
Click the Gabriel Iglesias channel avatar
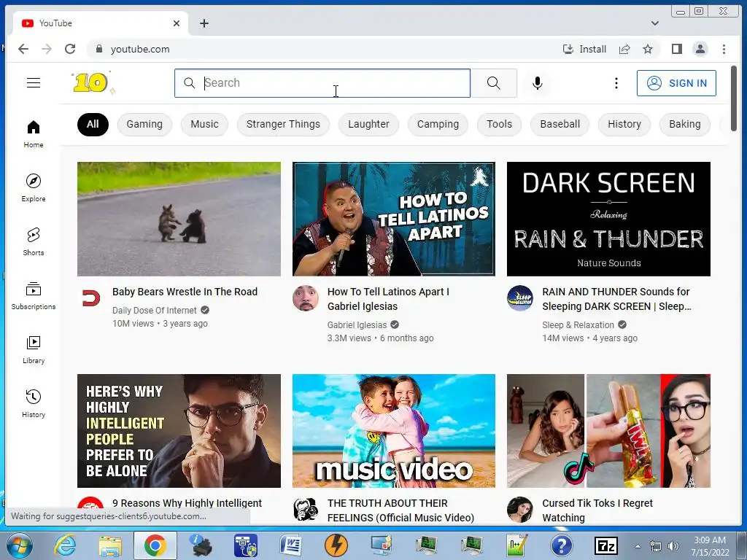pyautogui.click(x=306, y=298)
